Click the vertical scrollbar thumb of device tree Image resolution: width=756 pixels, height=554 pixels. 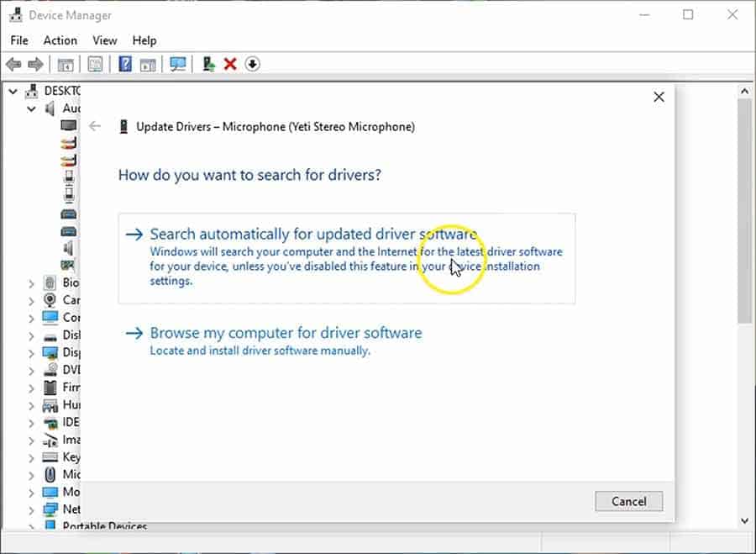click(745, 210)
